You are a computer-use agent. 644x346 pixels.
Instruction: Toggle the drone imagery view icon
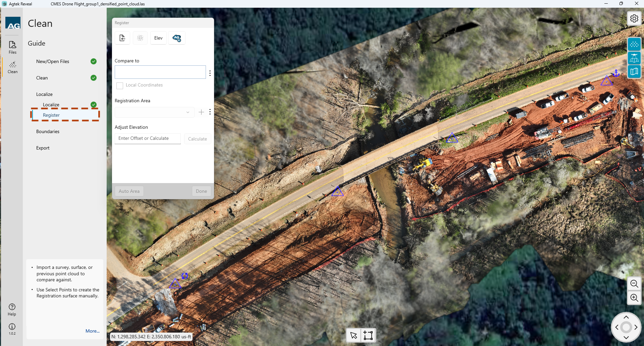(x=634, y=58)
